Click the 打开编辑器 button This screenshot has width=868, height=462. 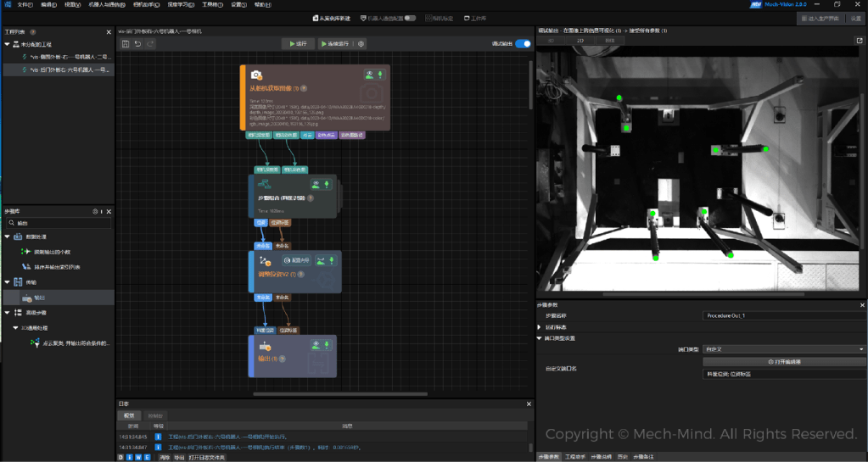tap(784, 361)
